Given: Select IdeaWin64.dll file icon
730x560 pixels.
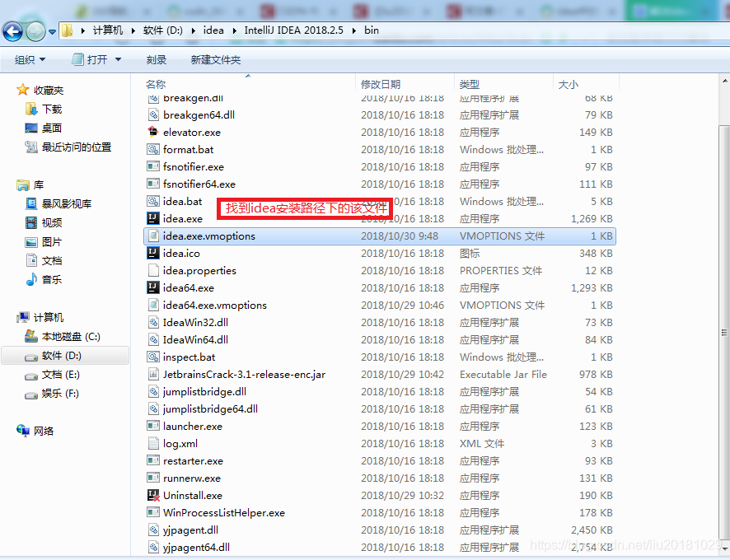Looking at the screenshot, I should [153, 339].
